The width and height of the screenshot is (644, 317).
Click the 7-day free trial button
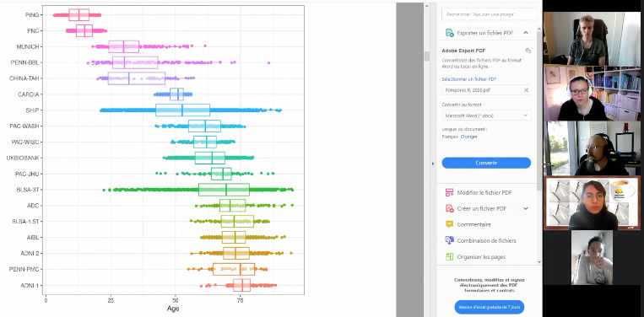coord(490,307)
